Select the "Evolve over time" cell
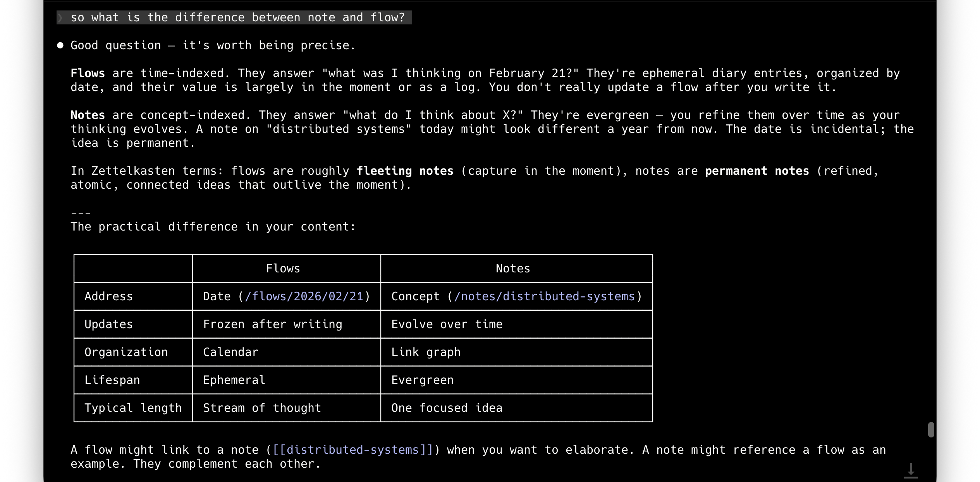The height and width of the screenshot is (482, 980). click(447, 324)
